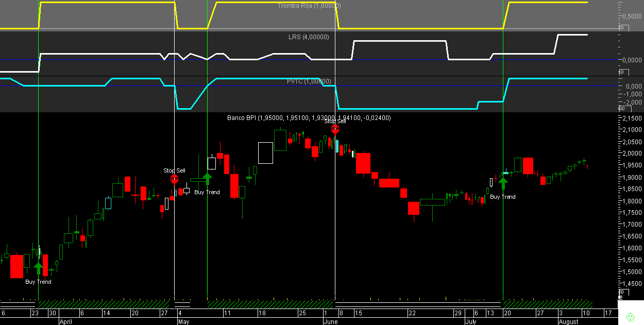This screenshot has width=644, height=325.
Task: Click the 2,1000 price scale value
Action: 633,130
